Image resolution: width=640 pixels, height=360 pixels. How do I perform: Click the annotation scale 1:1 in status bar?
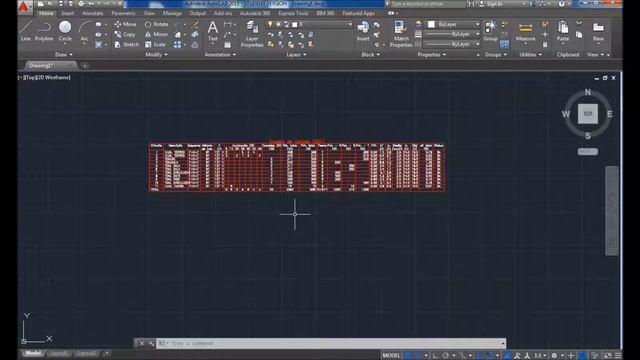point(539,356)
